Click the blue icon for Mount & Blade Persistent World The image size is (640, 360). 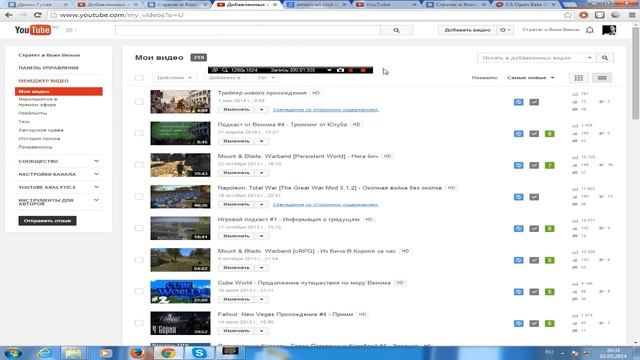point(518,165)
